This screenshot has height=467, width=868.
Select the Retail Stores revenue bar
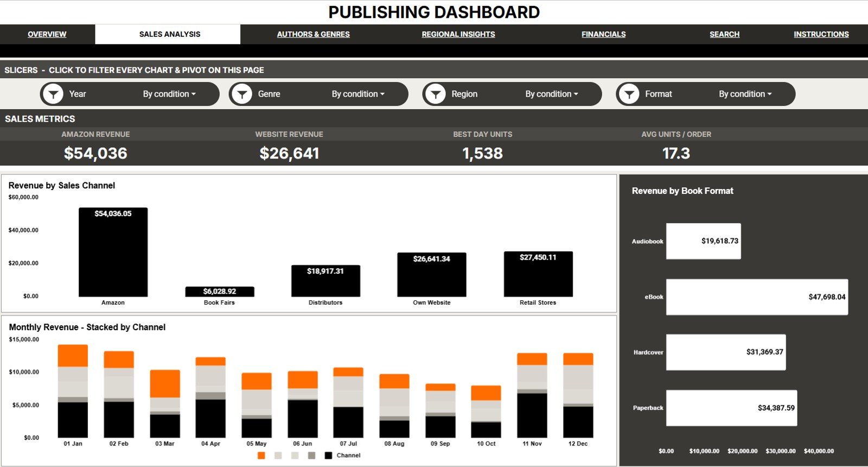point(538,274)
